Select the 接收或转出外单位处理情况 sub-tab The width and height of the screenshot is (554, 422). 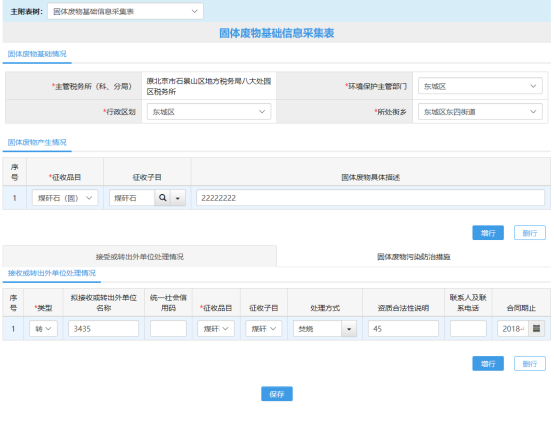(x=52, y=273)
